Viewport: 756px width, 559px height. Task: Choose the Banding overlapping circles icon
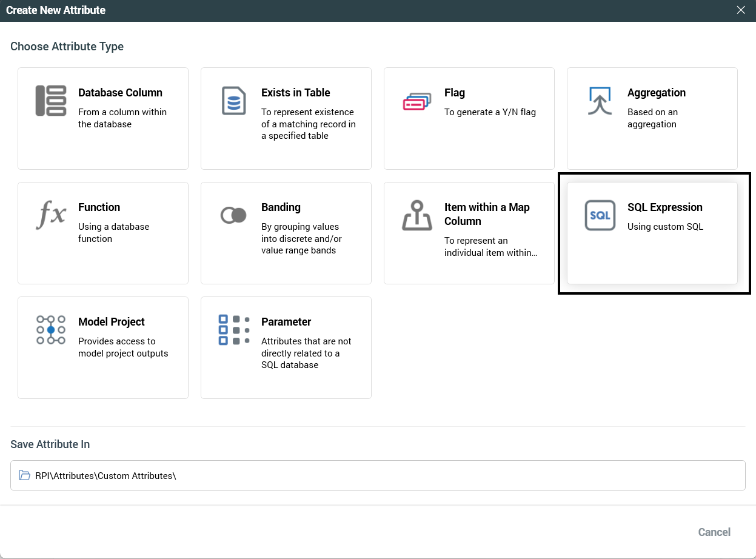[234, 215]
